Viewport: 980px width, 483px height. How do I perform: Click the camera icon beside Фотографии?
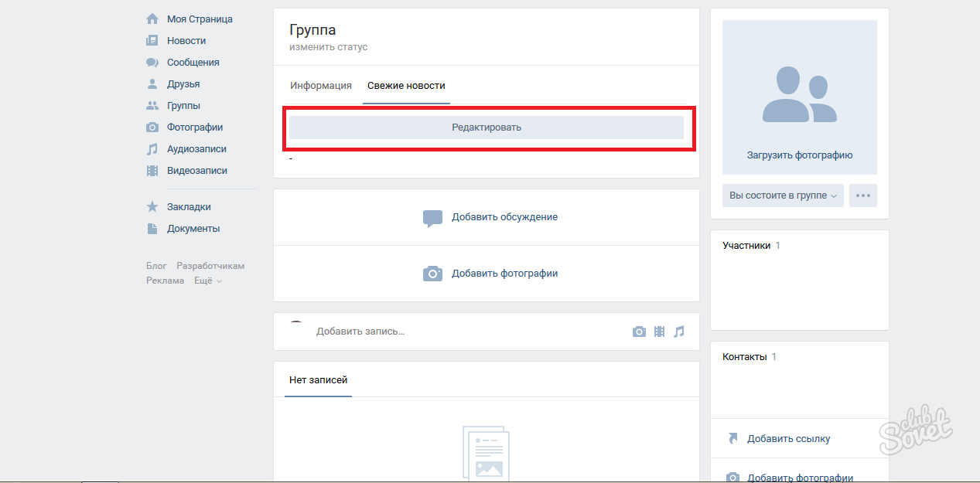[x=152, y=128]
